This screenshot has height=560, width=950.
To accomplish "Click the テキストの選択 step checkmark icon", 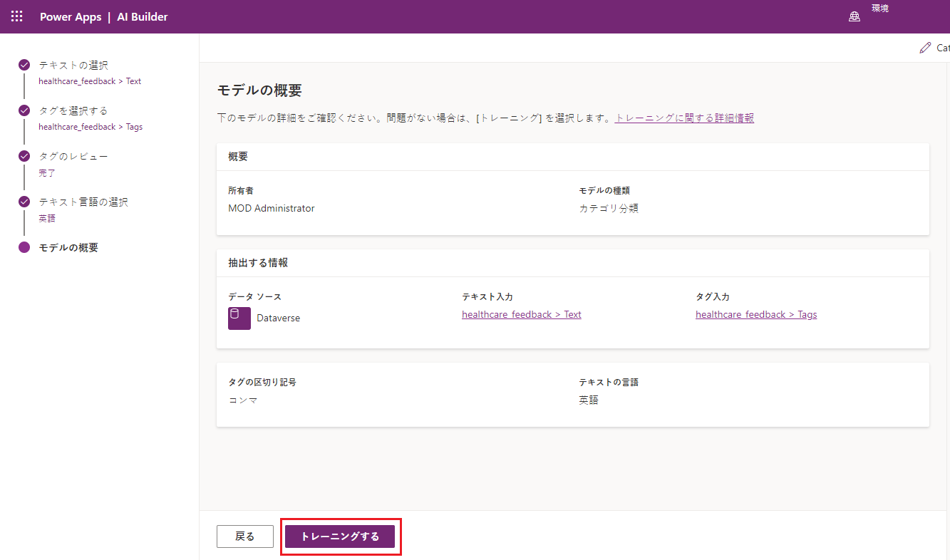I will [x=24, y=65].
